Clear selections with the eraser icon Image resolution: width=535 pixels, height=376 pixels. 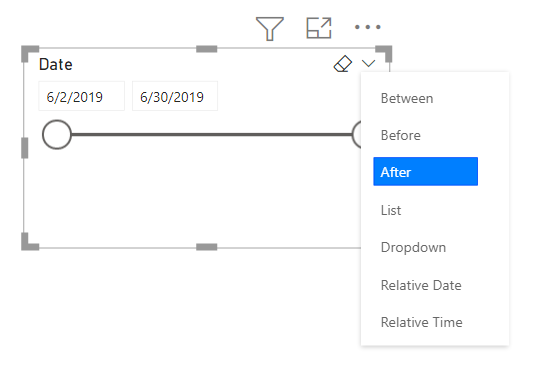pos(343,63)
